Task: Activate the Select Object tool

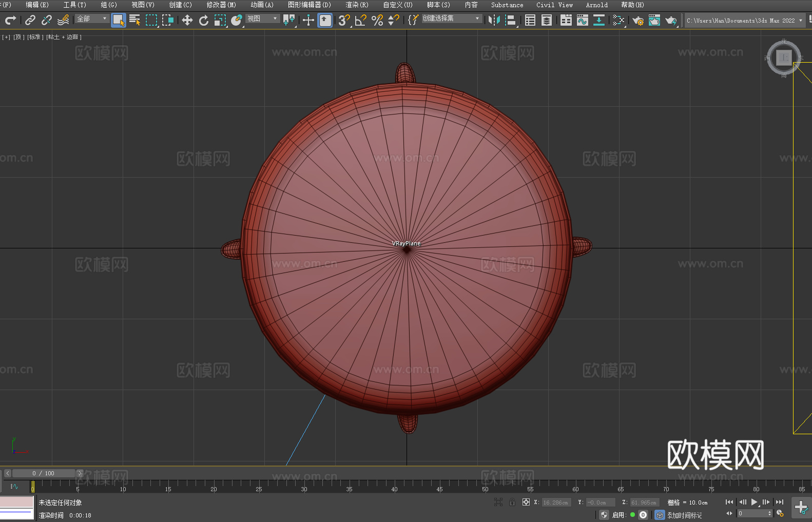Action: coord(119,20)
